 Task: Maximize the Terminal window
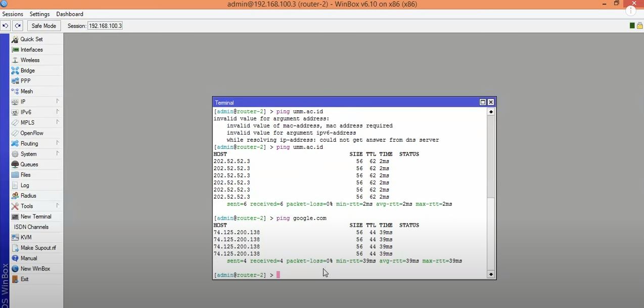pos(483,102)
